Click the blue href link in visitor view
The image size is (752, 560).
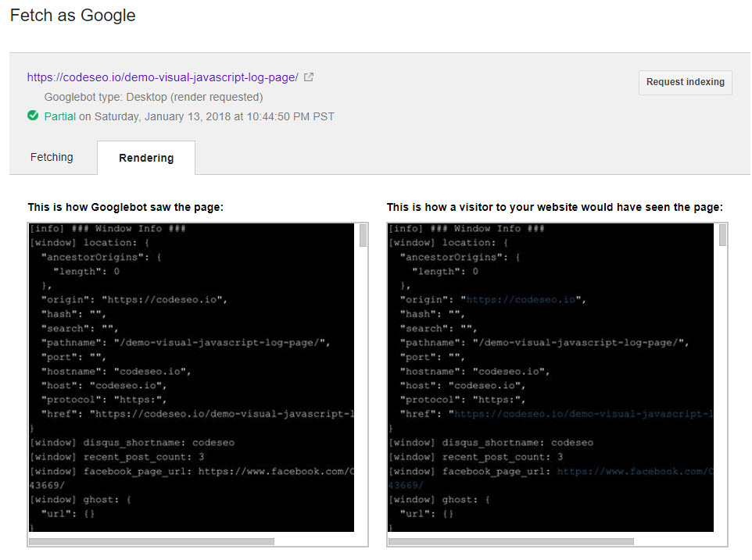click(x=583, y=414)
